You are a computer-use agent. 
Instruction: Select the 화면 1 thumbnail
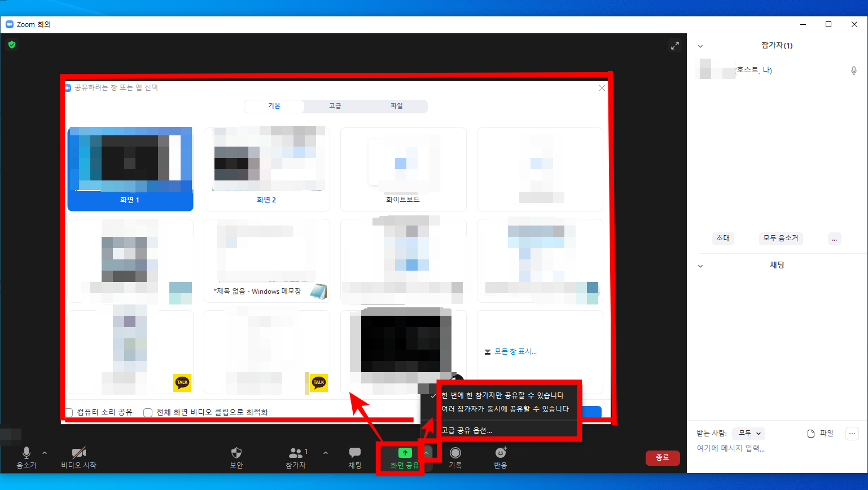click(130, 169)
